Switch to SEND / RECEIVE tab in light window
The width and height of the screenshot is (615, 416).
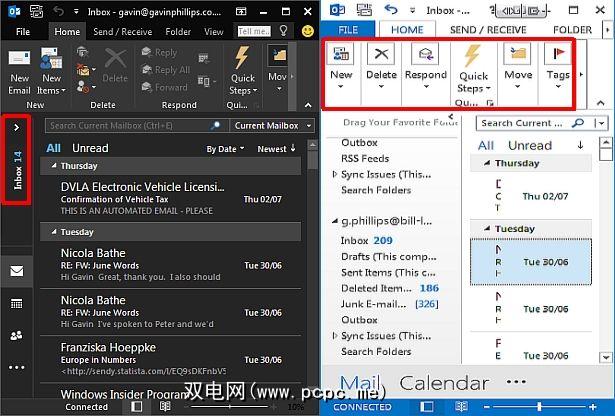point(488,30)
